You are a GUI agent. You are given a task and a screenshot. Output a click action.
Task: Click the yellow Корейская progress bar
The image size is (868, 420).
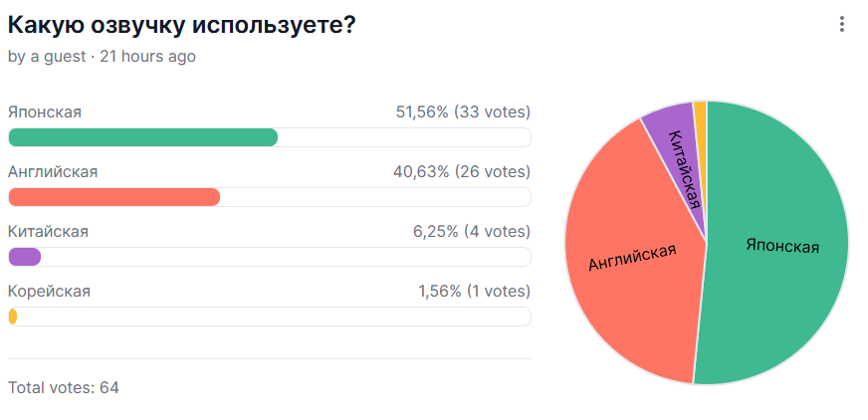coord(13,316)
